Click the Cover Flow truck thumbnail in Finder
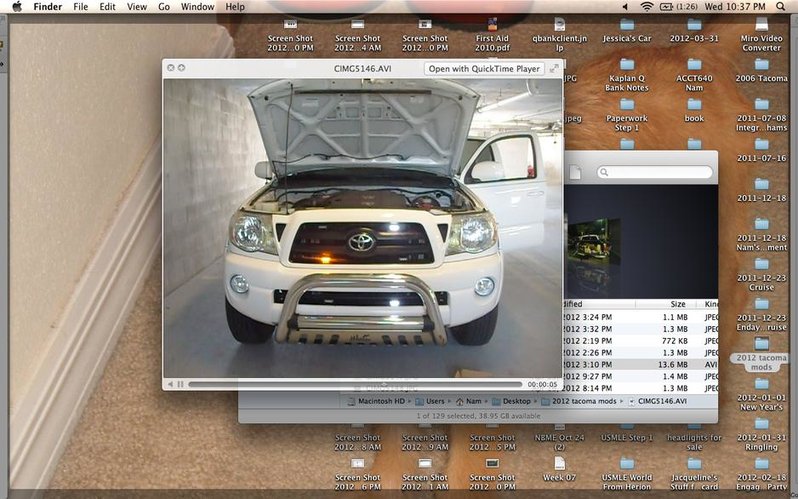798x499 pixels. point(594,242)
